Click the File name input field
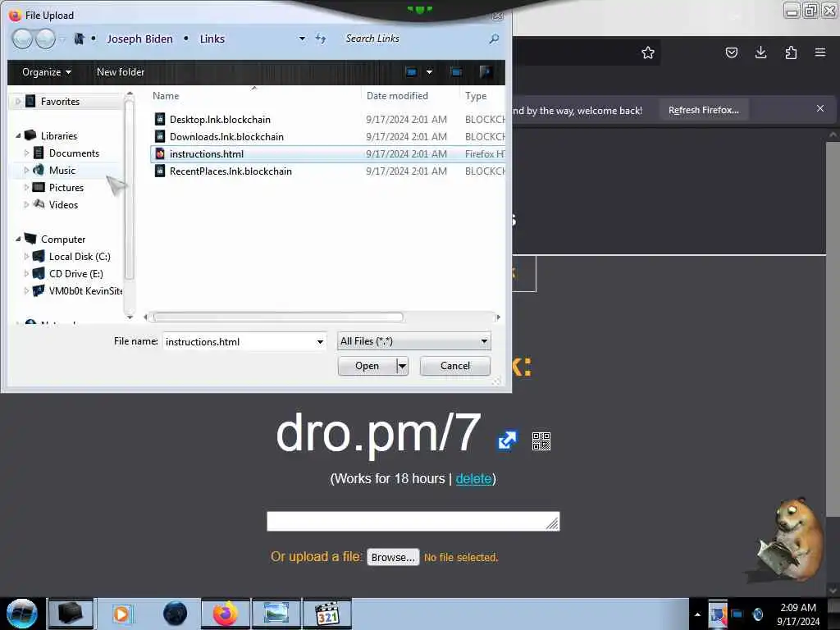 (239, 342)
